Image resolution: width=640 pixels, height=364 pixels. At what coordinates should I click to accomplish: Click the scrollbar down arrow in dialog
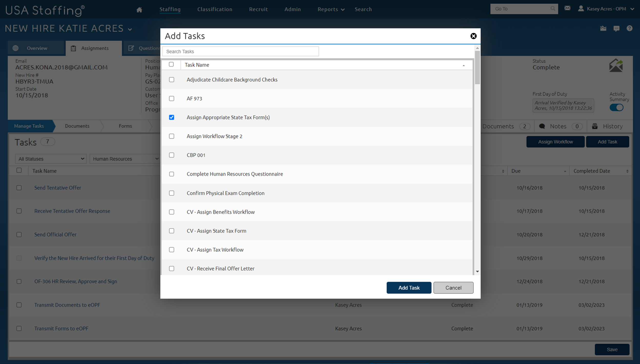[x=477, y=272]
